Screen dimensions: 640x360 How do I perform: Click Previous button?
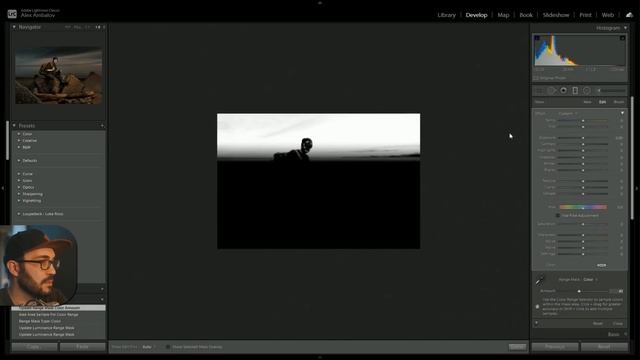(x=555, y=347)
